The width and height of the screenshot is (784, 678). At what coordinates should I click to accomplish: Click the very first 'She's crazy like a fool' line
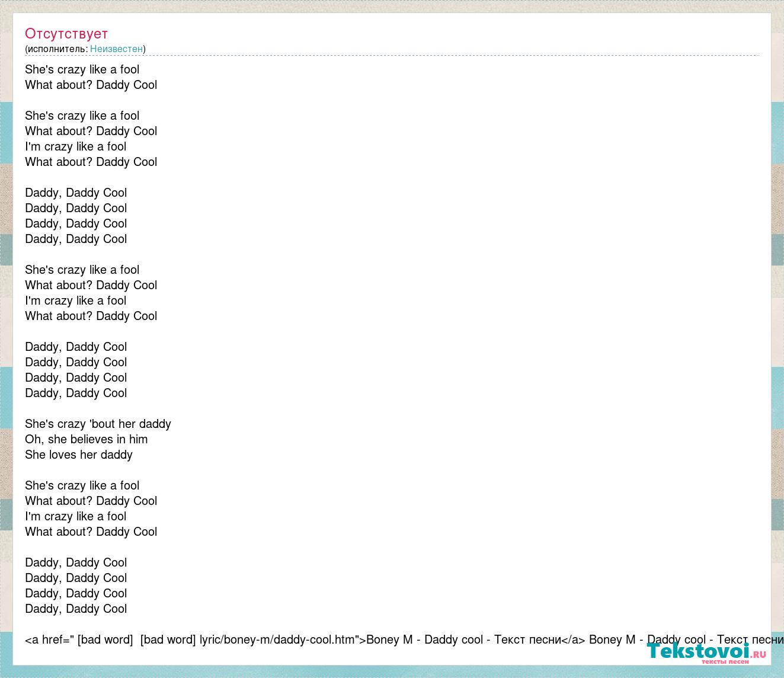(82, 69)
